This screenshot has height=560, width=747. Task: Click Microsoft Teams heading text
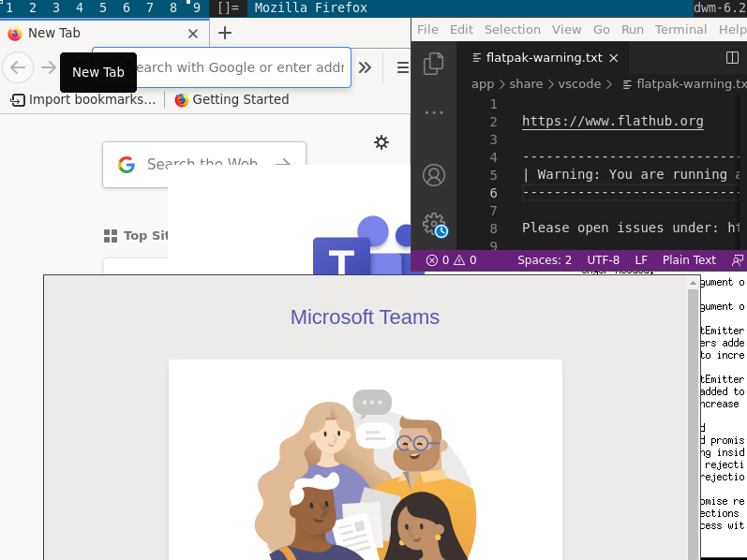(x=365, y=317)
